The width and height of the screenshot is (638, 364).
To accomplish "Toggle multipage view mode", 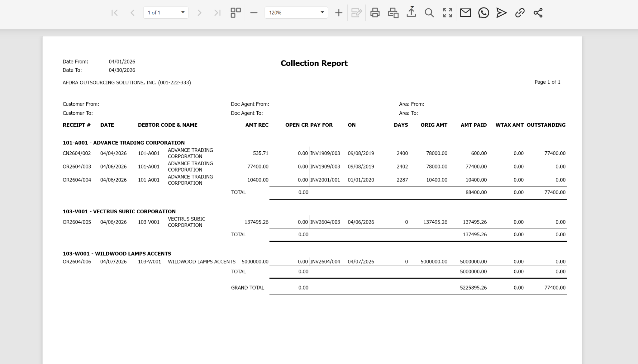I will (x=236, y=13).
